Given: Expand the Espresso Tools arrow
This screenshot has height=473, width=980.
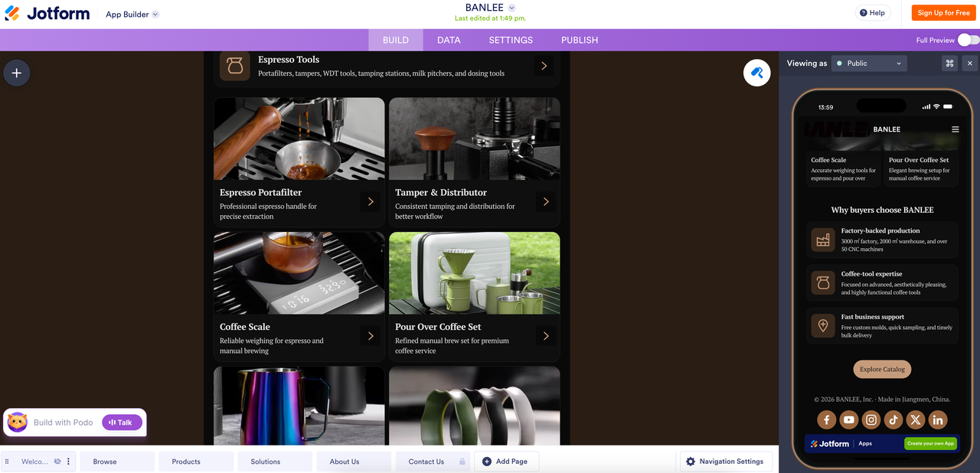Looking at the screenshot, I should point(544,66).
